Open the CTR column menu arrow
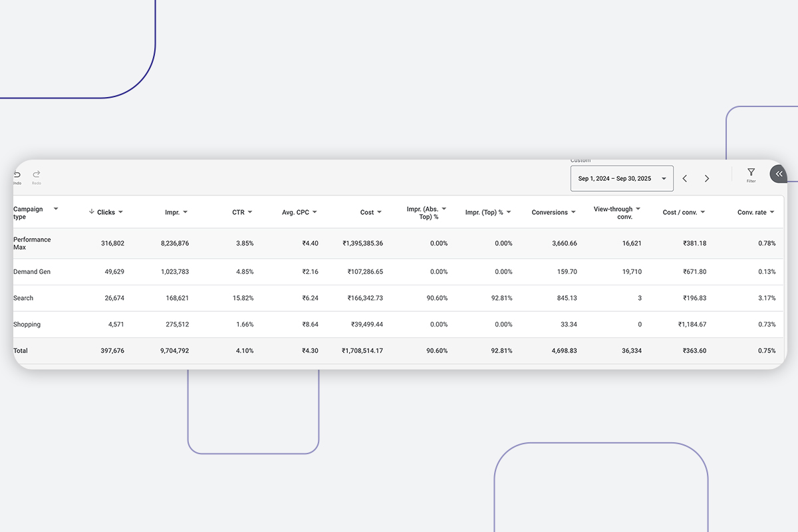Screen dimensions: 798x532 (x=250, y=213)
